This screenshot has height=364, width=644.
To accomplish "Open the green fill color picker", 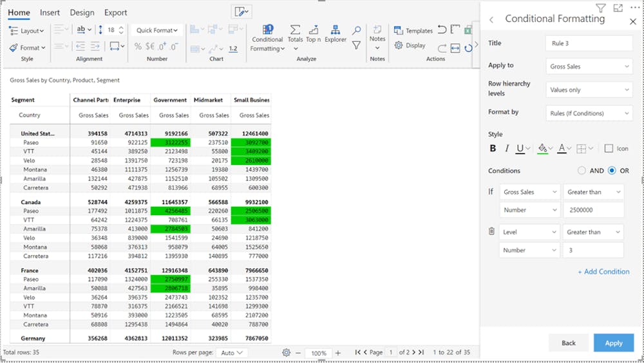I will pyautogui.click(x=544, y=148).
